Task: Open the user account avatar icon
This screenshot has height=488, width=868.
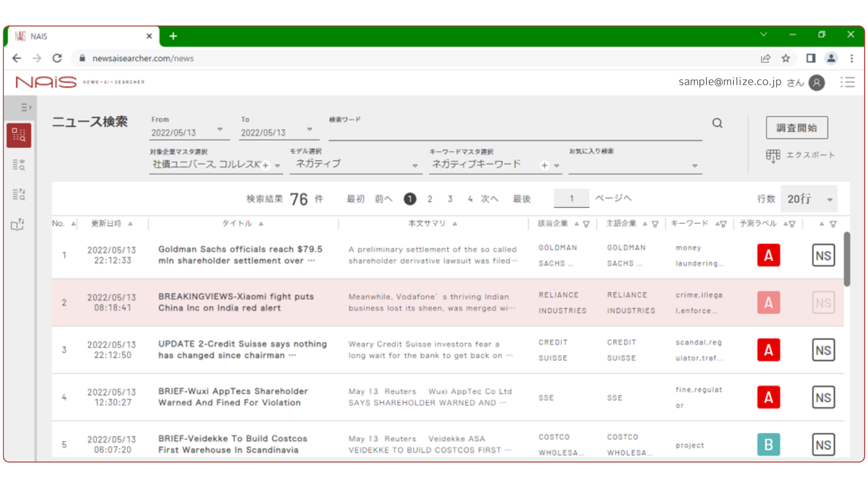Action: click(x=816, y=82)
